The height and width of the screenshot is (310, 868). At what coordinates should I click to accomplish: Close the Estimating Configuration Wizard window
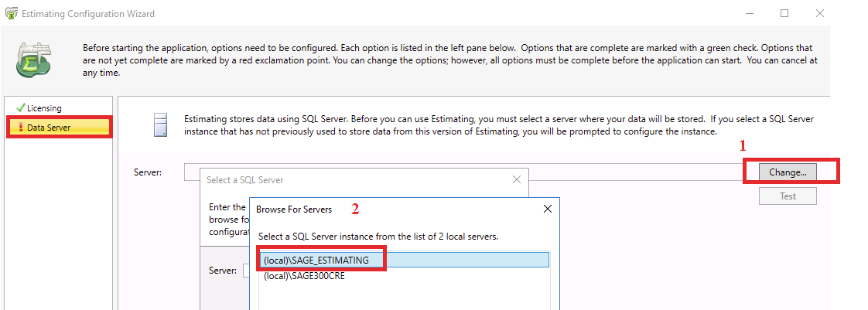point(820,13)
